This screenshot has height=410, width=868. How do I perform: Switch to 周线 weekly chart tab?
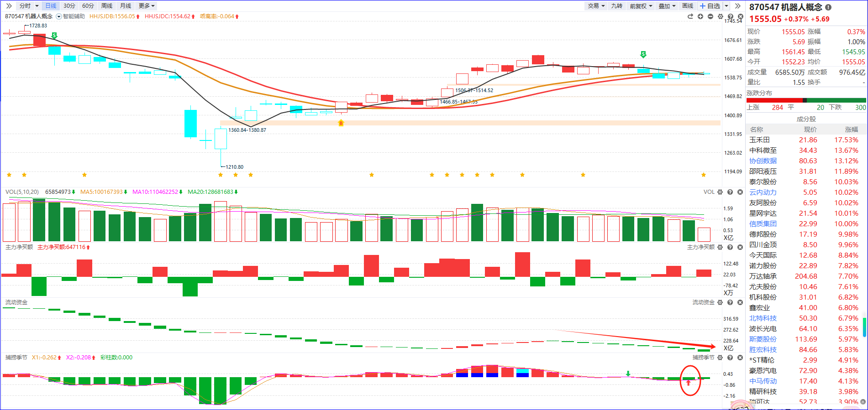pyautogui.click(x=107, y=6)
